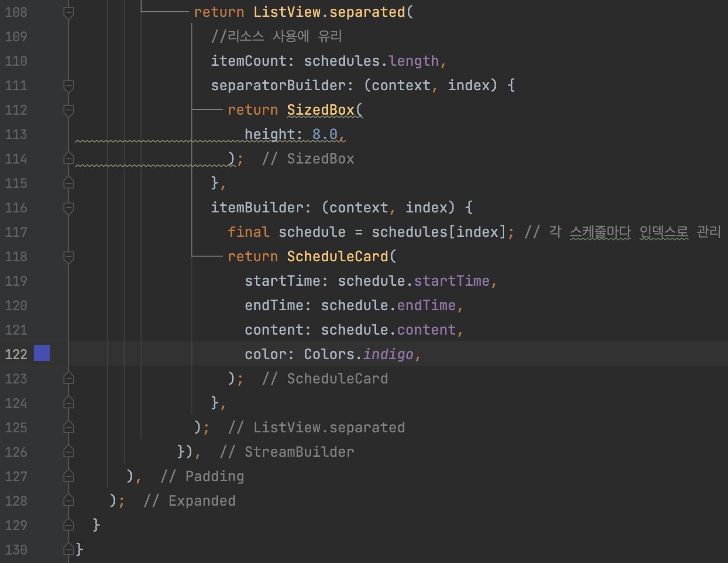This screenshot has height=563, width=728.
Task: Click schedules[index] expression
Action: tap(439, 232)
